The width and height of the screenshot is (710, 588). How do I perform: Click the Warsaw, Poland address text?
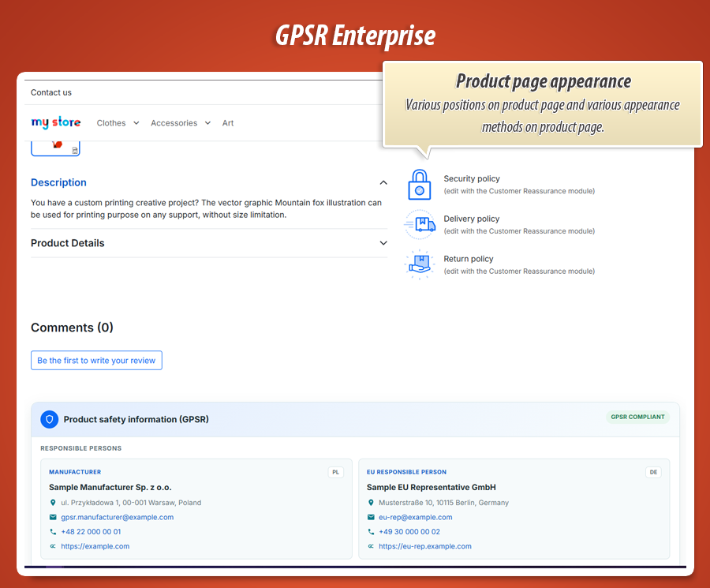[131, 503]
